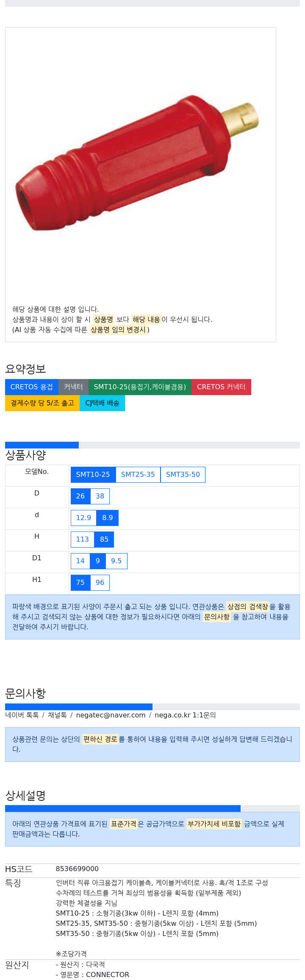Viewport: 305px width, 980px height.
Task: Select H1 value 96
Action: point(100,583)
